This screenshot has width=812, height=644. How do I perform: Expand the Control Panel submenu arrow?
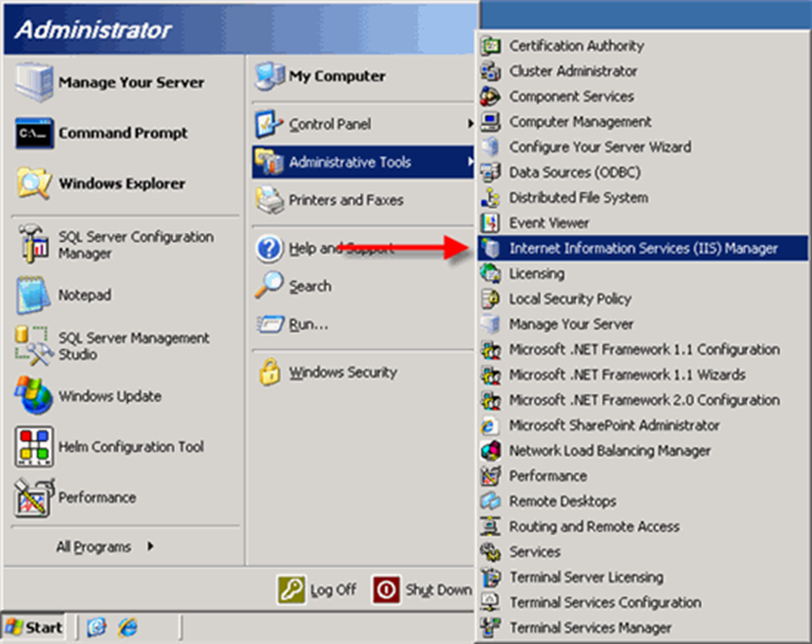[470, 124]
